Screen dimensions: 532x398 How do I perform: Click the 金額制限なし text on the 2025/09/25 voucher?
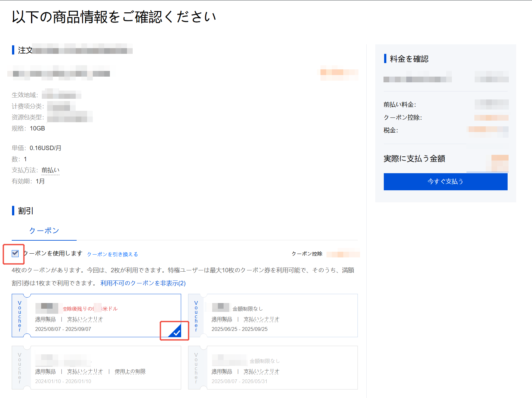point(248,309)
